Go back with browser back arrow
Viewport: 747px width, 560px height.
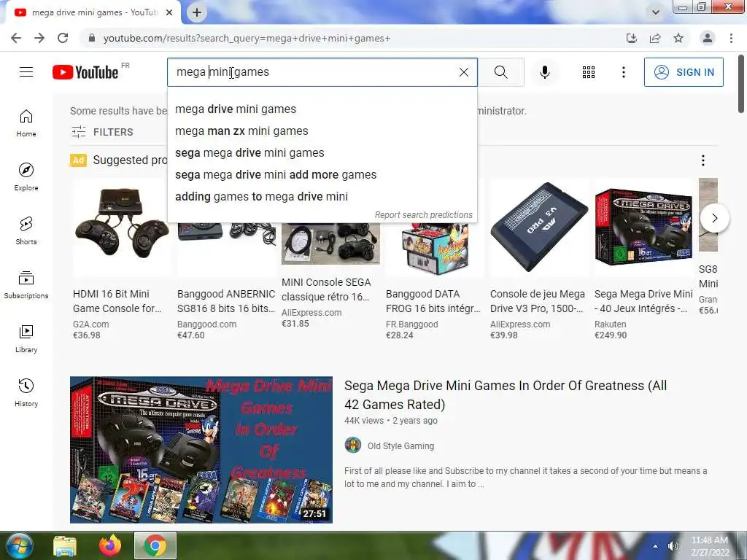(16, 38)
